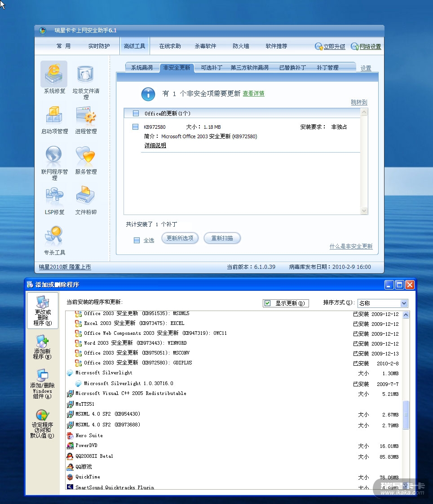The width and height of the screenshot is (433, 504).
Task: Select the Microsoft Visual C++ 2005 Redistributable row
Action: (234, 394)
